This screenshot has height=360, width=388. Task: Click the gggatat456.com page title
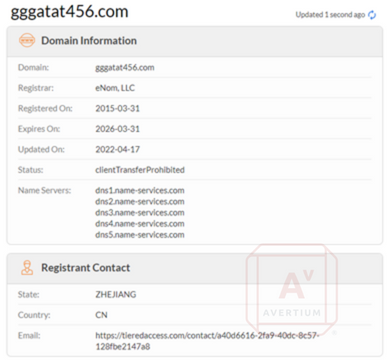[x=69, y=12]
